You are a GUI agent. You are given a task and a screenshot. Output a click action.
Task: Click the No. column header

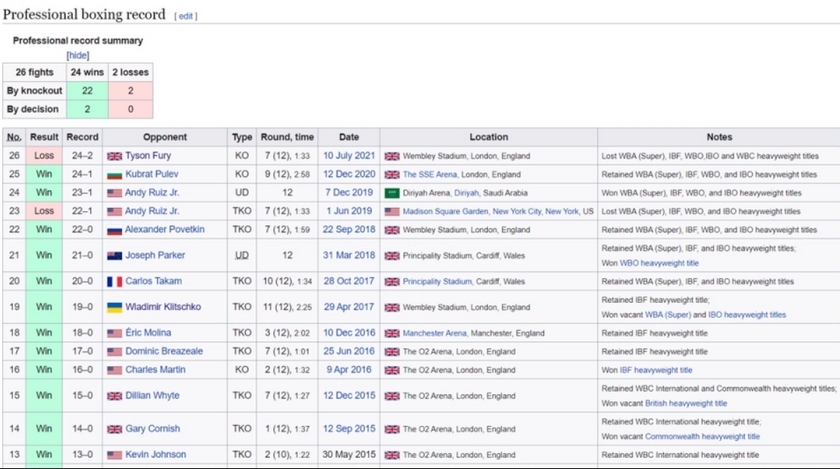[x=14, y=137]
